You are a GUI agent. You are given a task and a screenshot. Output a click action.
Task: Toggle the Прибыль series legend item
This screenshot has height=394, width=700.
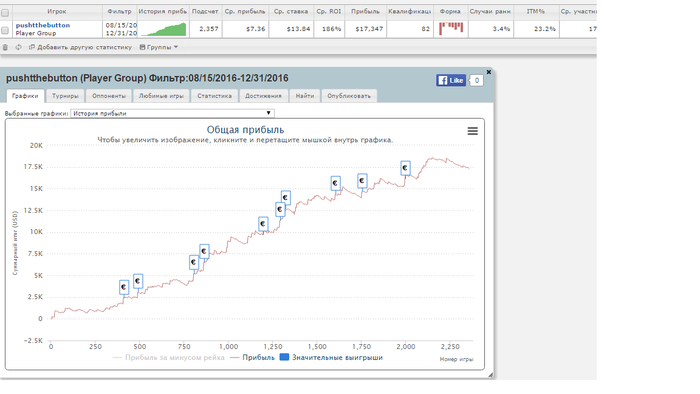click(x=252, y=357)
